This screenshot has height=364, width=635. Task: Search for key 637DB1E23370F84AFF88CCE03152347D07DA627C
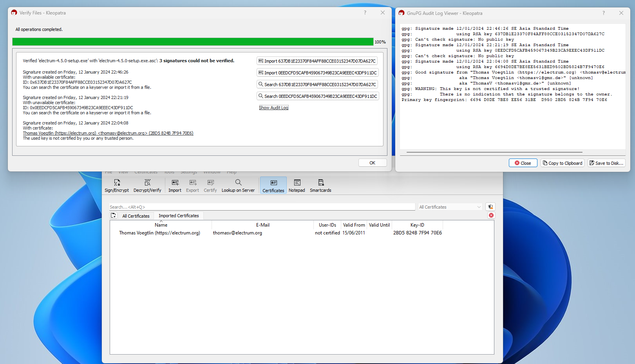[x=317, y=85]
